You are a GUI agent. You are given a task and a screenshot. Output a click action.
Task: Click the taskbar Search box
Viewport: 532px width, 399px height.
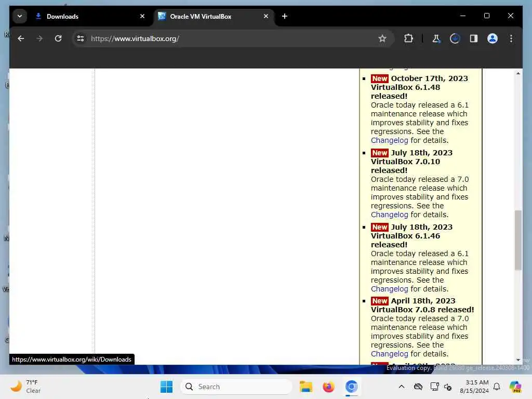coord(236,387)
